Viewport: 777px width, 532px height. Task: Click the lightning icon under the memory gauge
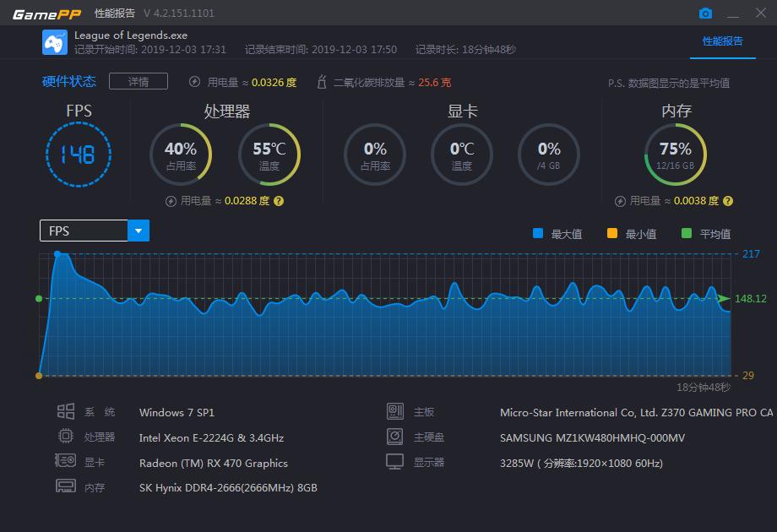620,201
